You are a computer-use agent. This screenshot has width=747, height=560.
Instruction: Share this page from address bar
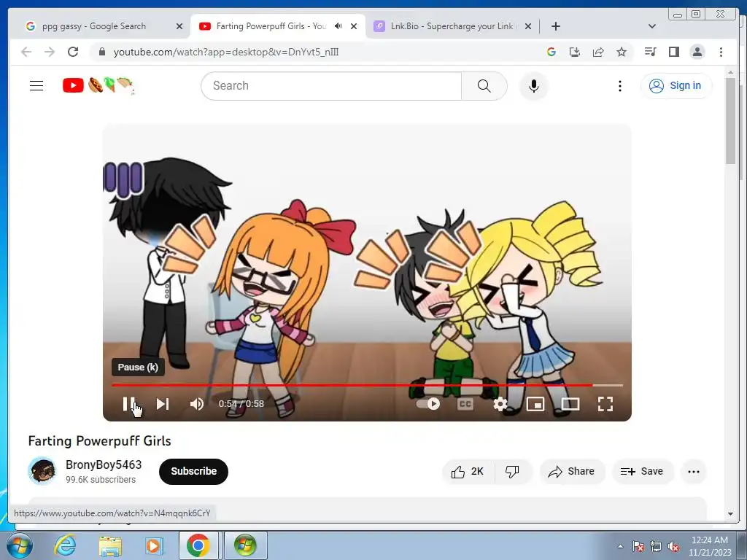click(x=598, y=52)
